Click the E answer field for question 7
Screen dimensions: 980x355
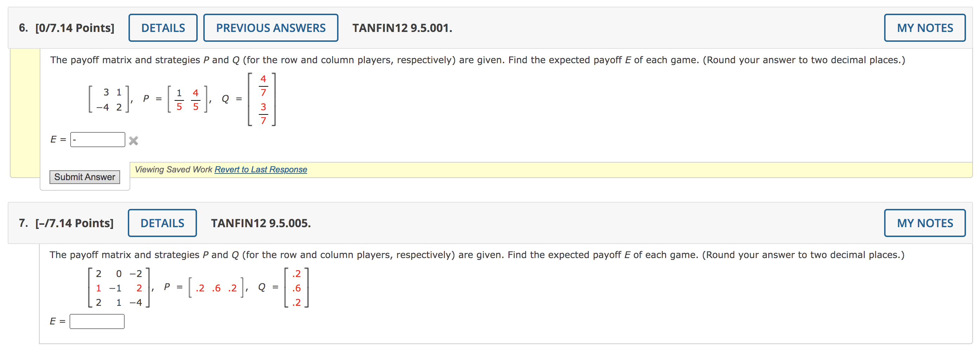[97, 322]
